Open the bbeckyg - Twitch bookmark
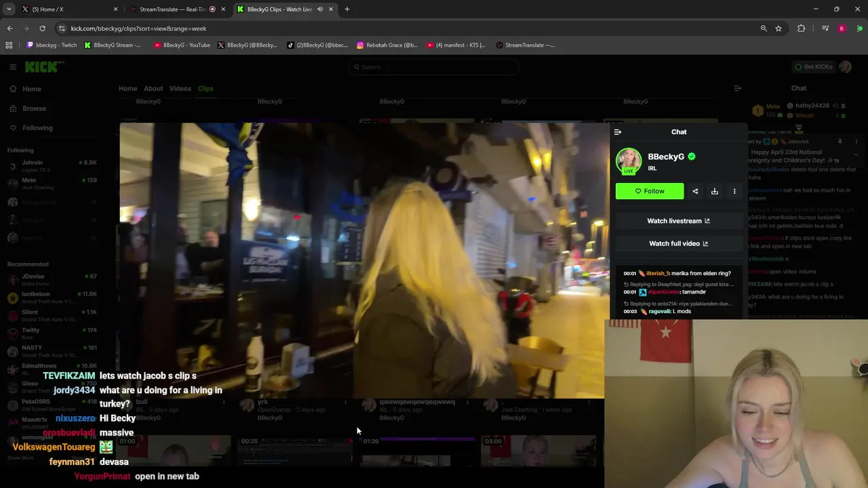 pos(52,45)
